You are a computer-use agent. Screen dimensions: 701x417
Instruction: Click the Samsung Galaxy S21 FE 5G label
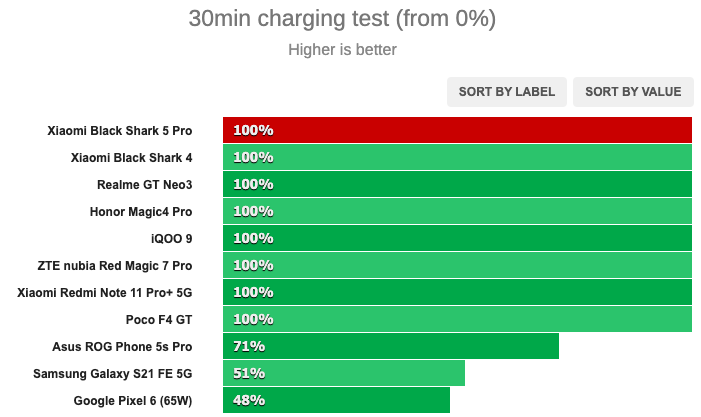coord(113,374)
